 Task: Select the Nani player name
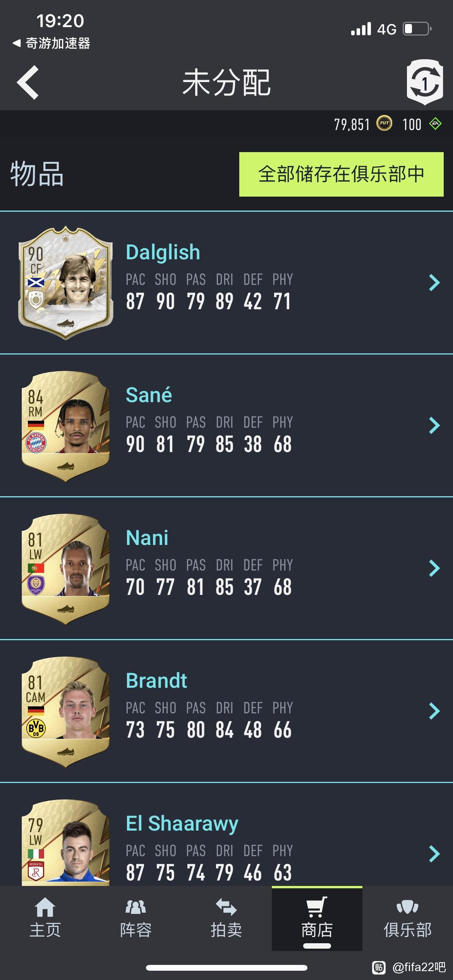(x=147, y=538)
